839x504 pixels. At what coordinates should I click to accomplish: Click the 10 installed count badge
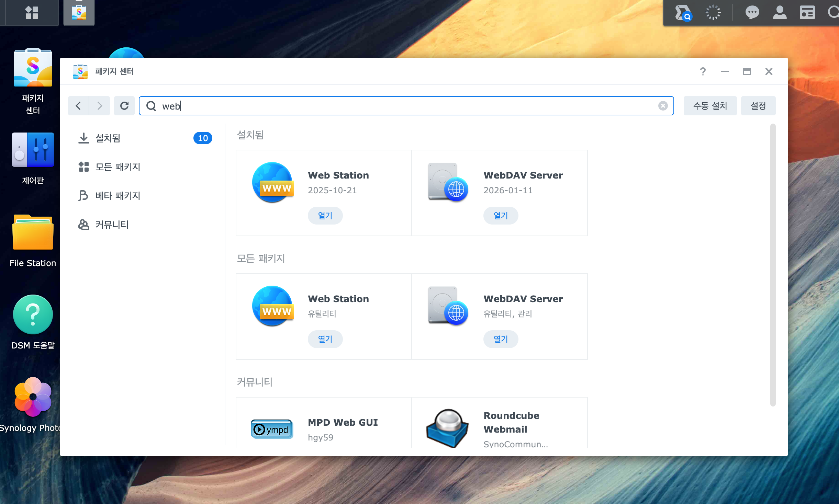[203, 138]
